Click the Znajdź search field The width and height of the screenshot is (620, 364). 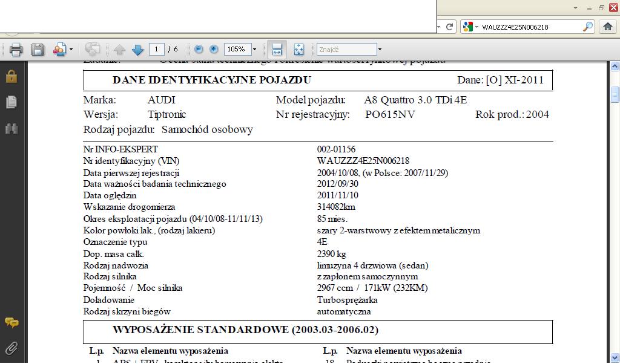(x=346, y=50)
